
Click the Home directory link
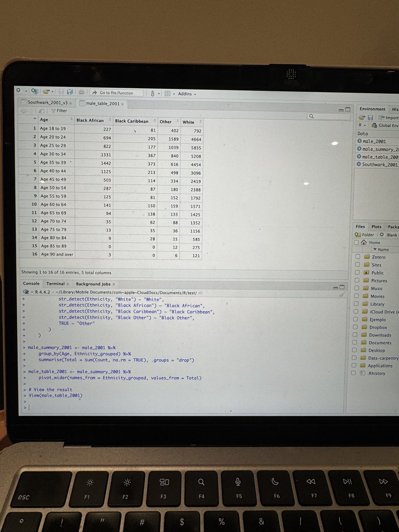tap(375, 243)
